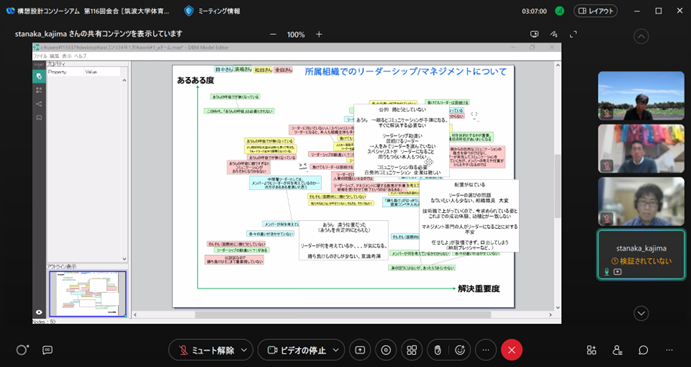
Task: Open the reactions smiley icon
Action: pos(460,350)
